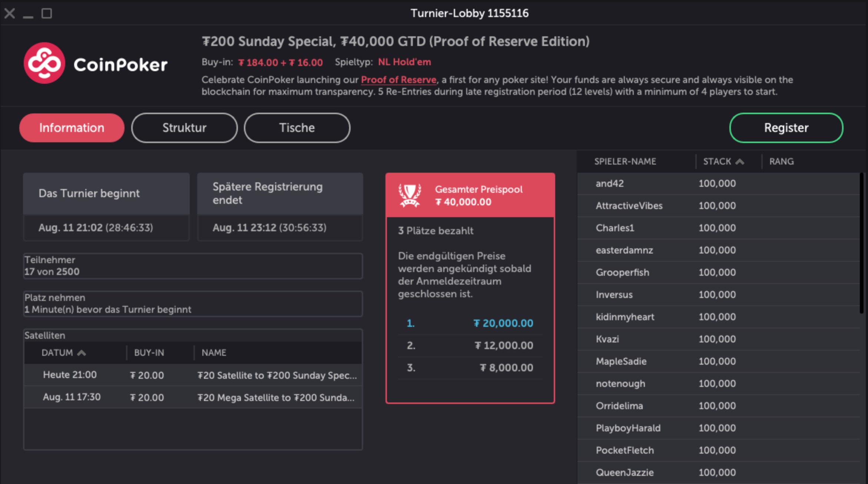Maximize the tournament lobby window
This screenshot has height=484, width=868.
click(x=47, y=14)
